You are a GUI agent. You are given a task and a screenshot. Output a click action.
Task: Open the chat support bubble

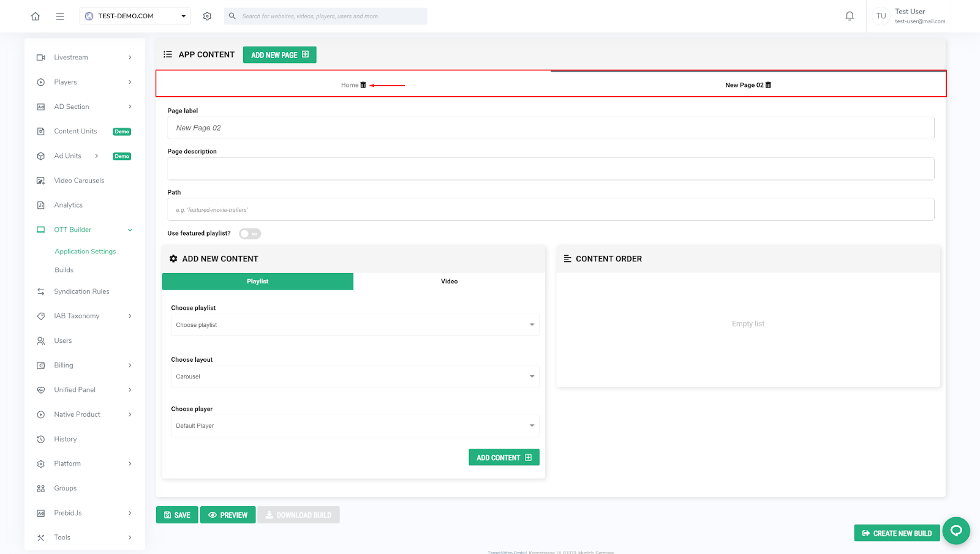(x=956, y=531)
